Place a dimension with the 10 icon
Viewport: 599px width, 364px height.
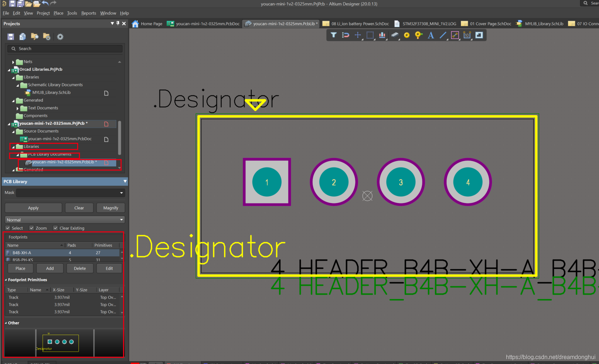(467, 35)
